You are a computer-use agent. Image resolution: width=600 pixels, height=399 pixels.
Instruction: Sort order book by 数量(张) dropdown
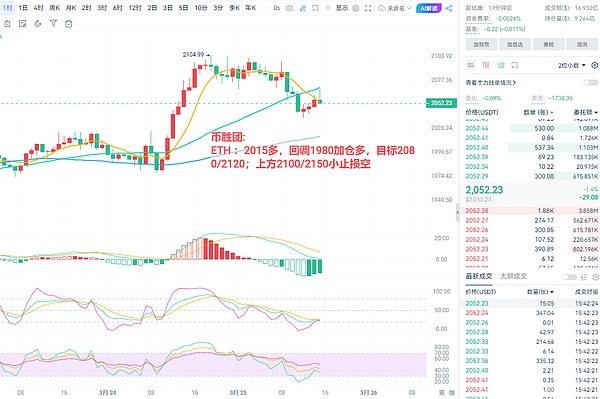point(538,112)
